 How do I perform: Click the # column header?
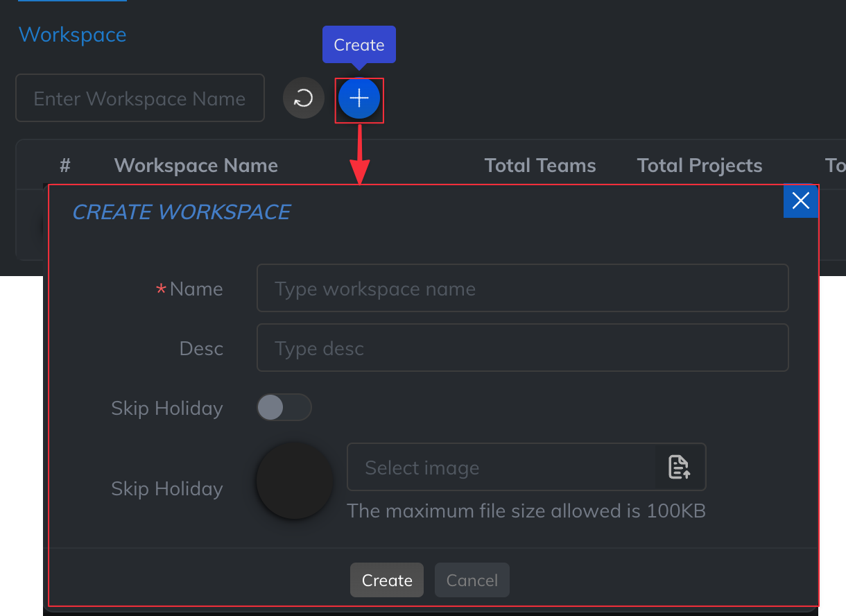(x=65, y=166)
